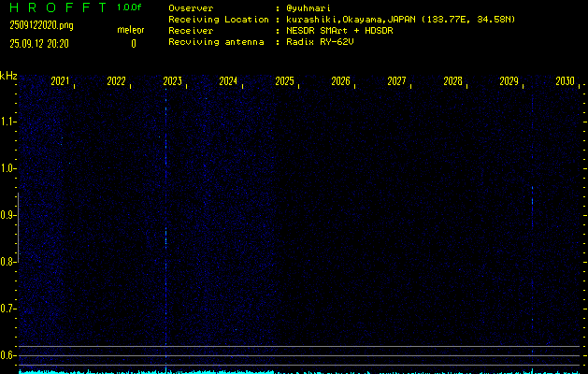
Task: Click the 0.7 kHz axis label
Action: coord(7,309)
